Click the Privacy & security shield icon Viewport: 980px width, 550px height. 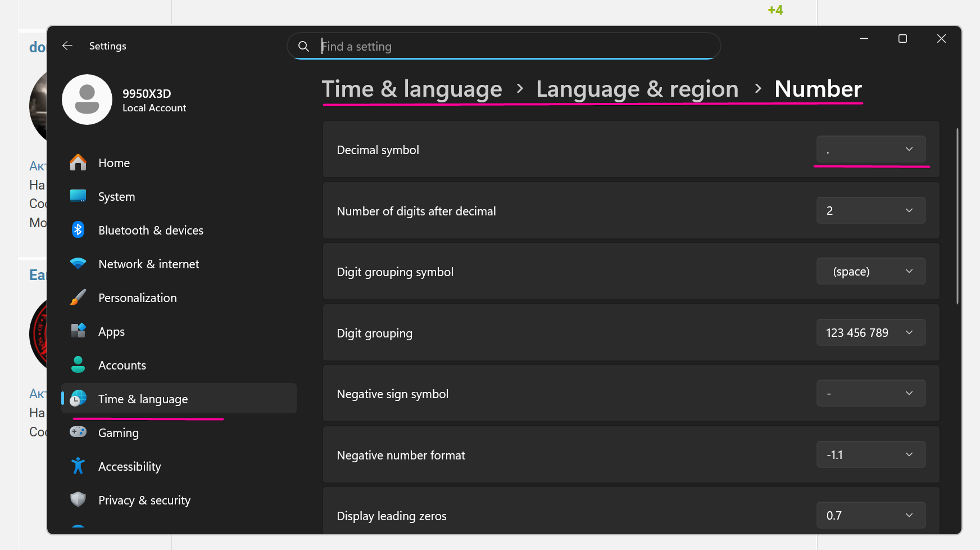point(78,499)
